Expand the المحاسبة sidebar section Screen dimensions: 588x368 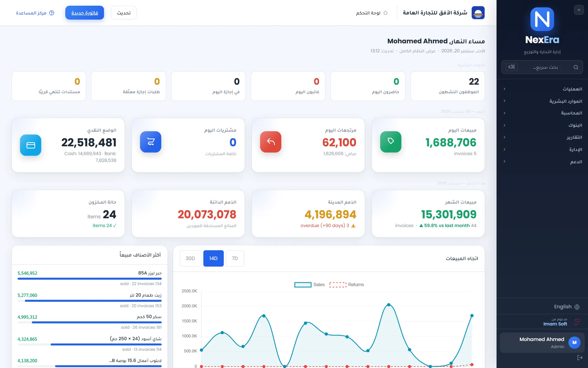tap(542, 113)
